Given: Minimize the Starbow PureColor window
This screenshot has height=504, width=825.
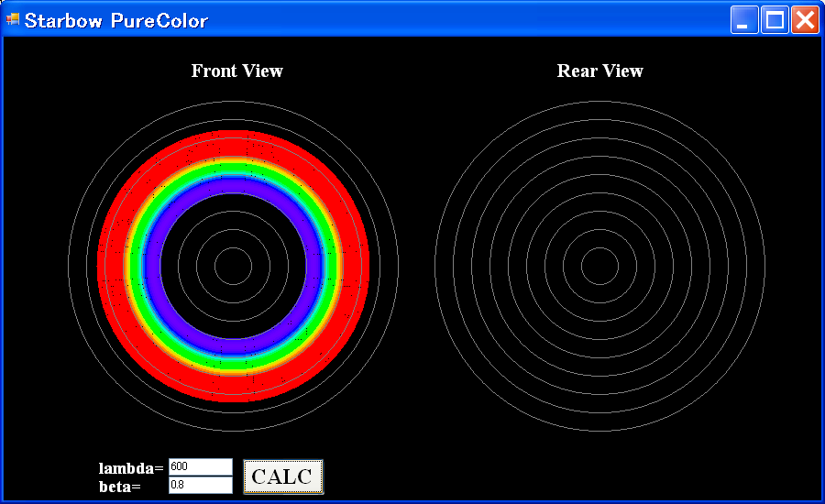Looking at the screenshot, I should click(744, 20).
